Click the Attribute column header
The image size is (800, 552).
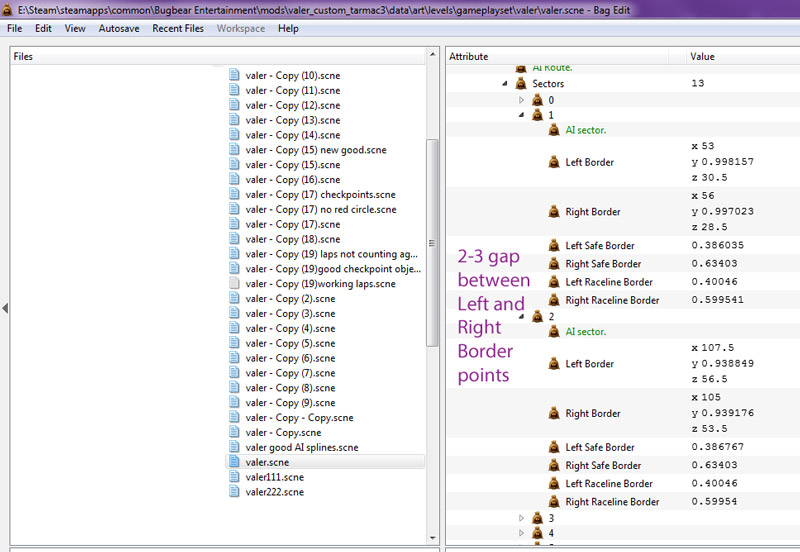[x=558, y=56]
